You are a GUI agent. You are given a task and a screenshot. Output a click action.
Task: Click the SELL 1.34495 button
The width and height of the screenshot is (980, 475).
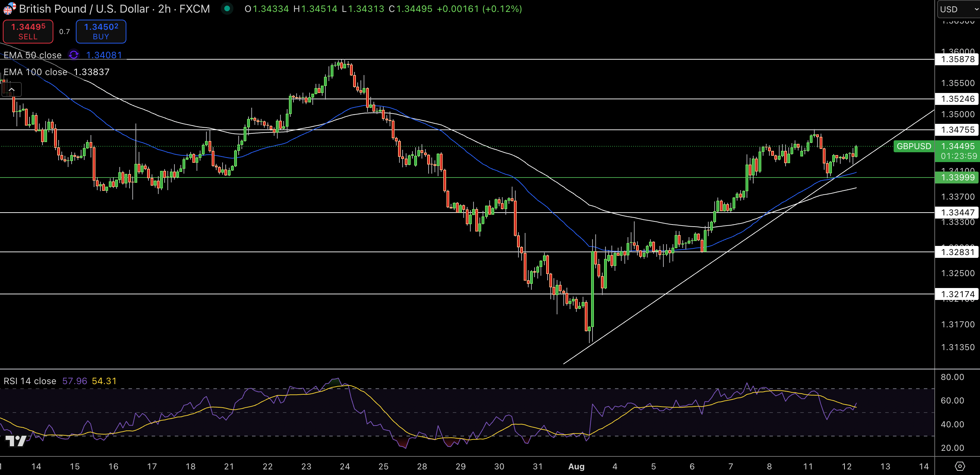[28, 32]
